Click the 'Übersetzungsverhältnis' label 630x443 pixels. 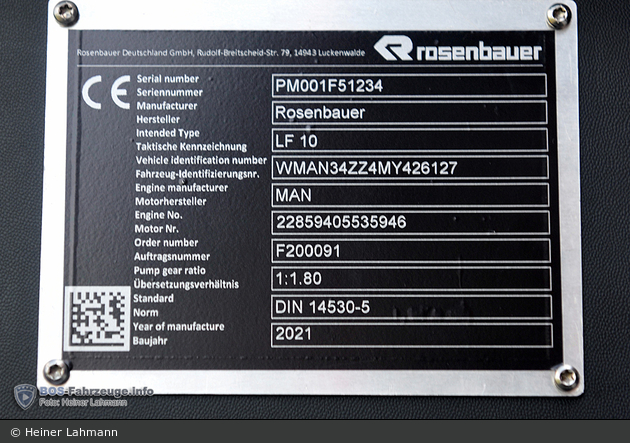[186, 284]
